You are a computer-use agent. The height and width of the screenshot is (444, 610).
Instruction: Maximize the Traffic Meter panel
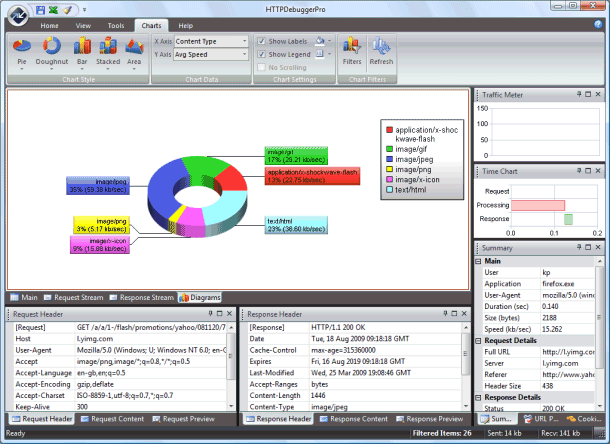pyautogui.click(x=588, y=94)
